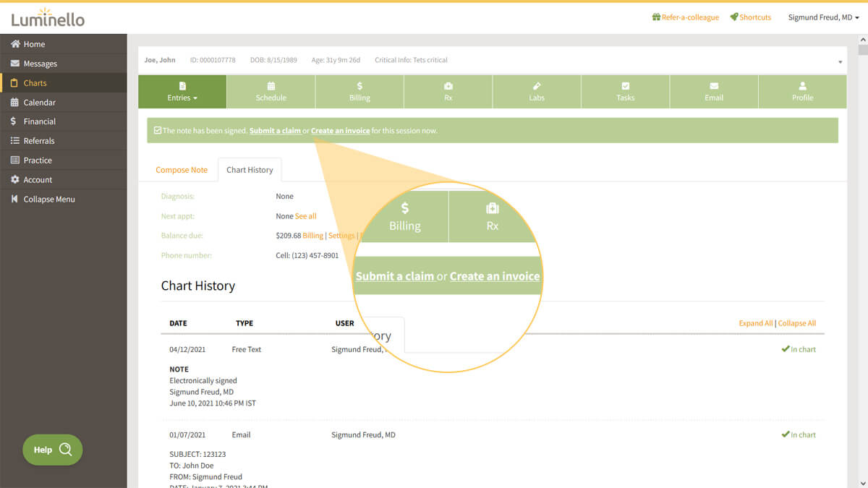Click the patient name Joe, John

coord(160,60)
